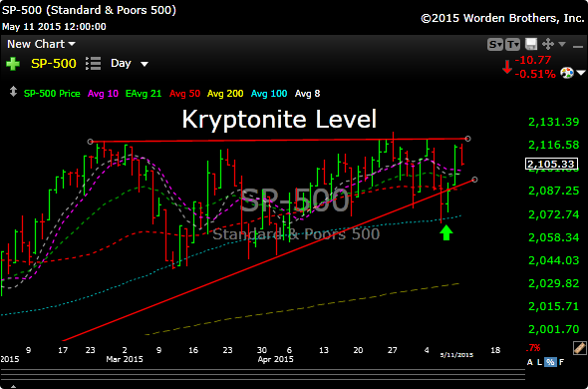Select Avg 8 indicator in legend
The height and width of the screenshot is (389, 588).
point(308,94)
